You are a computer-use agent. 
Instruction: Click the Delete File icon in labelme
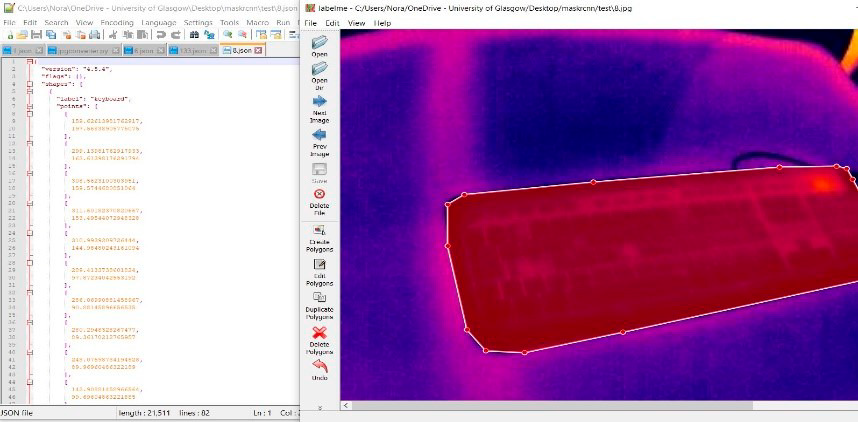tap(320, 202)
